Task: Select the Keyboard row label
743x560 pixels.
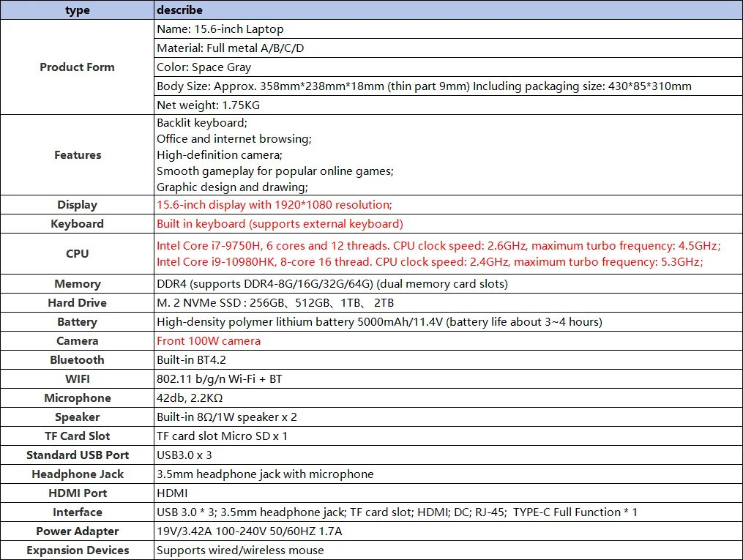Action: tap(78, 223)
